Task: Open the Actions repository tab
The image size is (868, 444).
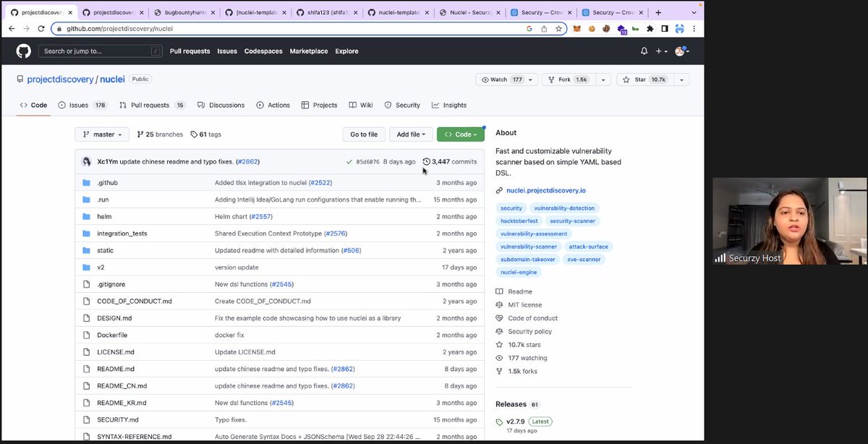Action: (273, 105)
